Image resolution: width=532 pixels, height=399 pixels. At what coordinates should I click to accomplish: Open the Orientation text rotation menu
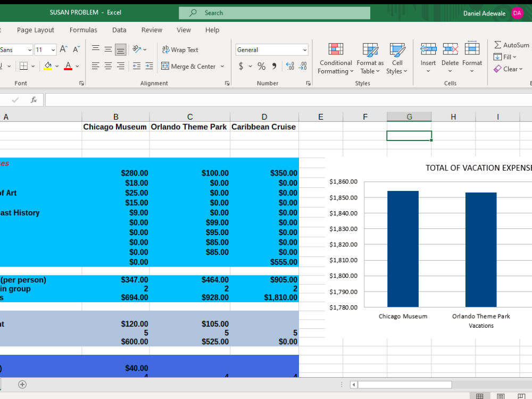pos(139,49)
